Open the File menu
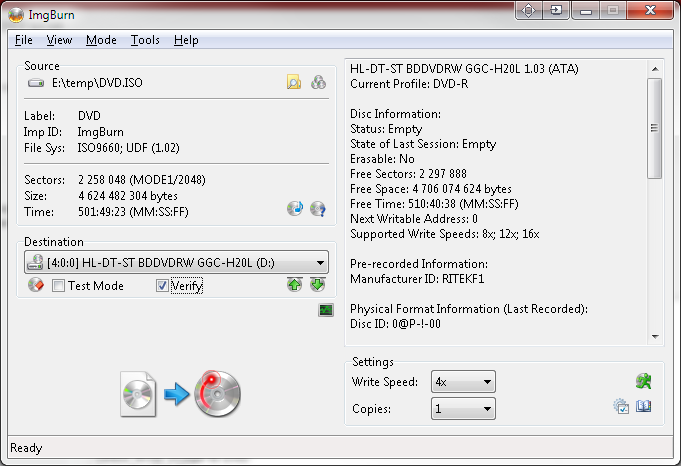 coord(23,40)
